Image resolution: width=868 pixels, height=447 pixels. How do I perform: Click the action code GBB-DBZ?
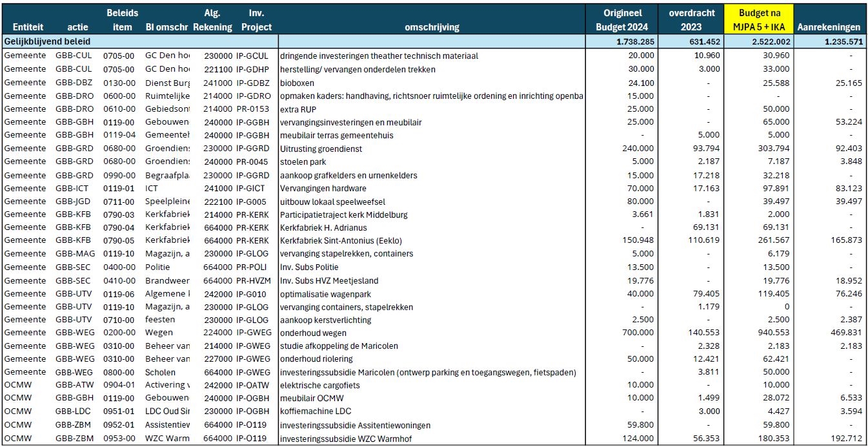(74, 83)
